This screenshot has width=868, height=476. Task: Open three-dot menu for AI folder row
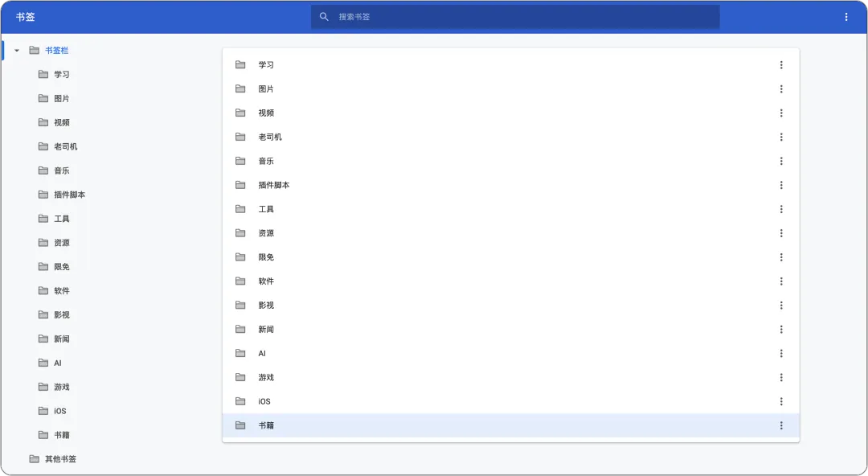click(781, 354)
